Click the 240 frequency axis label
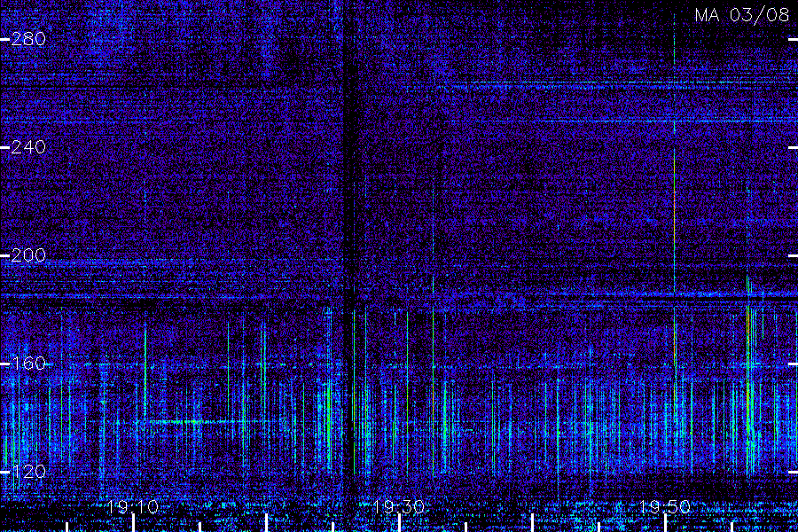 pyautogui.click(x=28, y=148)
